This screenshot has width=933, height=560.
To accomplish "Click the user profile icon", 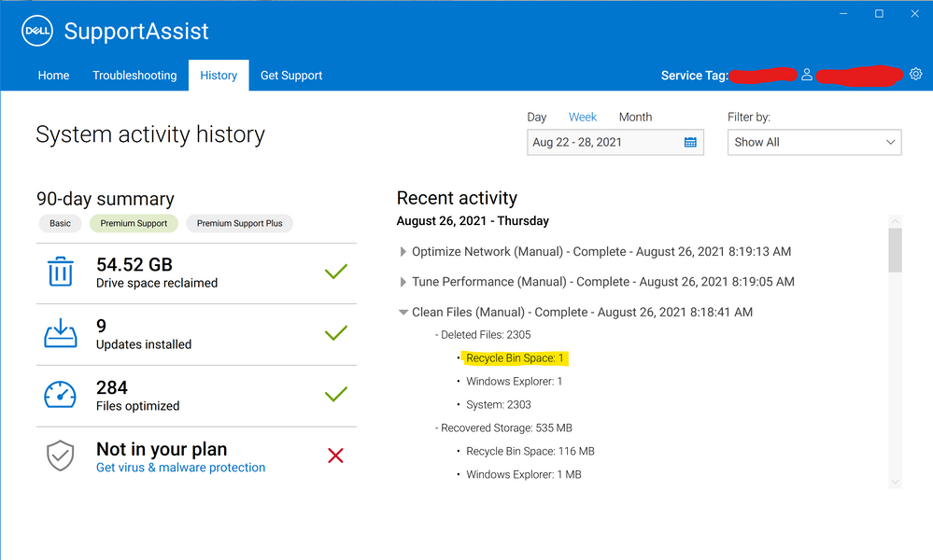I will pos(806,75).
